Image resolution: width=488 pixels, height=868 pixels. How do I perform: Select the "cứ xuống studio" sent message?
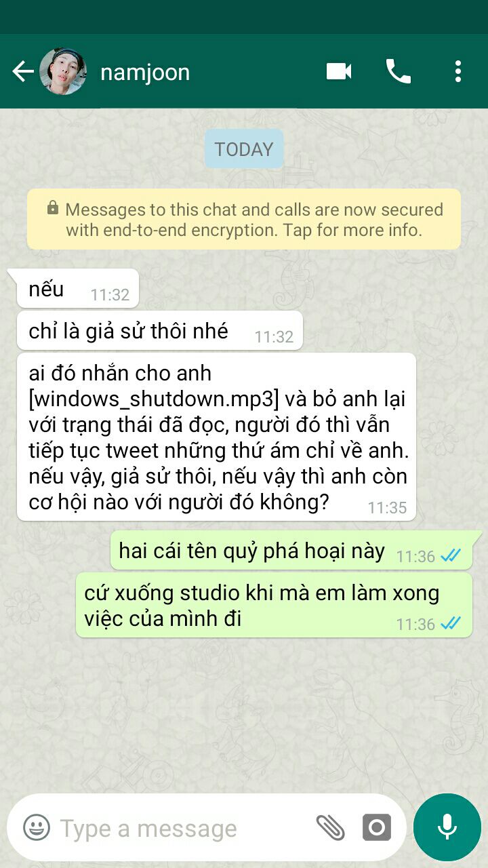click(x=274, y=605)
